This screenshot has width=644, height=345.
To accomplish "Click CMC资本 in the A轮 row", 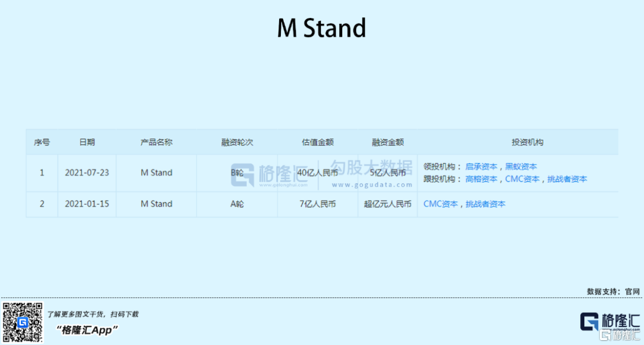I will [x=441, y=204].
